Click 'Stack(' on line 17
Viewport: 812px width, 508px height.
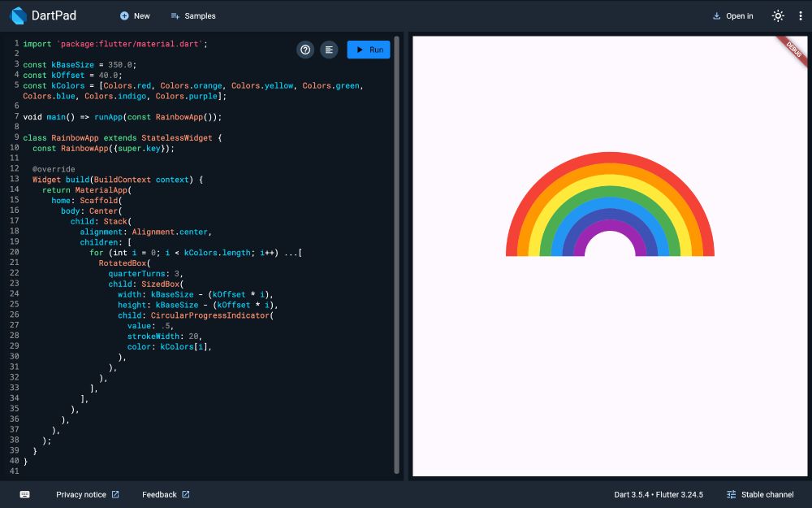tap(118, 221)
